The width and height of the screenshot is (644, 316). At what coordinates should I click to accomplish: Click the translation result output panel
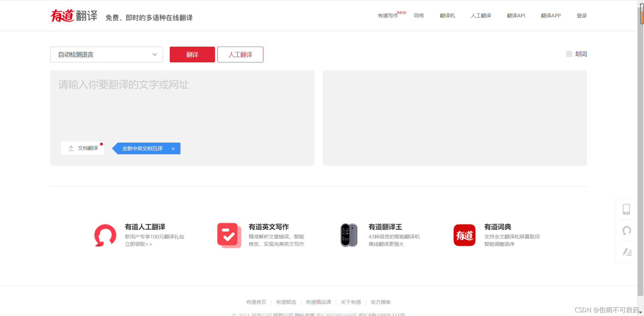[455, 118]
